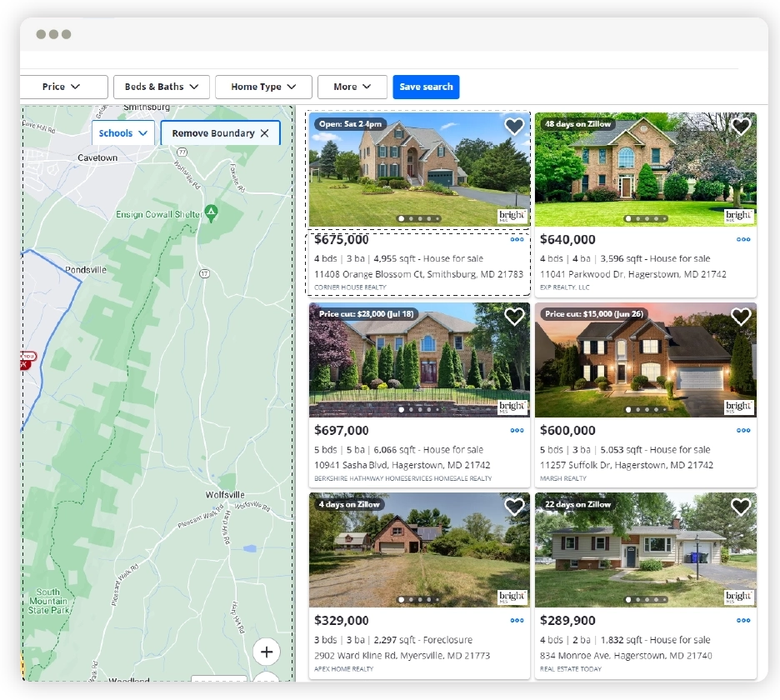Screen dimensions: 780x700
Task: Click carousel dots on Parkwood Dr photo
Action: tap(646, 218)
